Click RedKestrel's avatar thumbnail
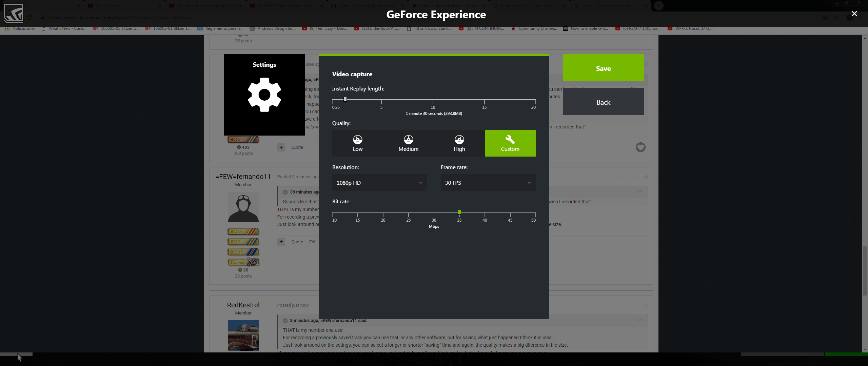The height and width of the screenshot is (366, 868). (243, 335)
